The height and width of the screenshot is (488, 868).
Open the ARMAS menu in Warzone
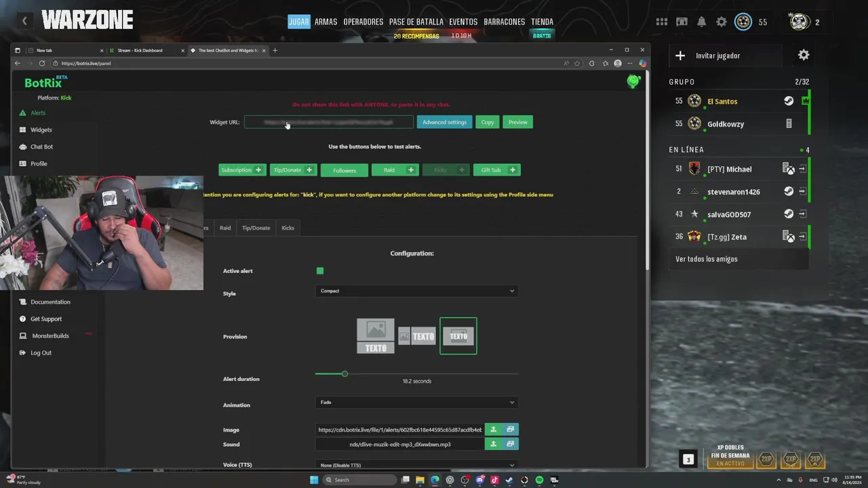(325, 22)
